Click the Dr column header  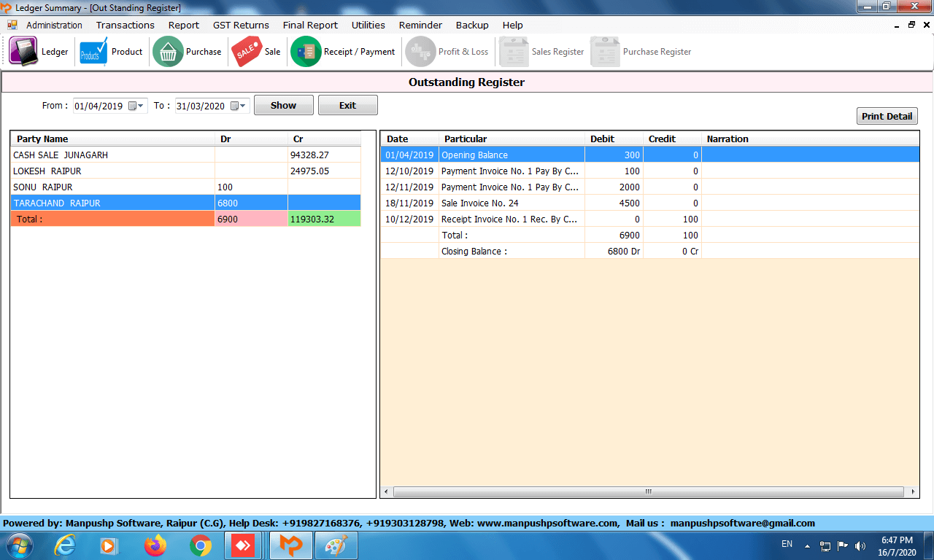pos(251,139)
